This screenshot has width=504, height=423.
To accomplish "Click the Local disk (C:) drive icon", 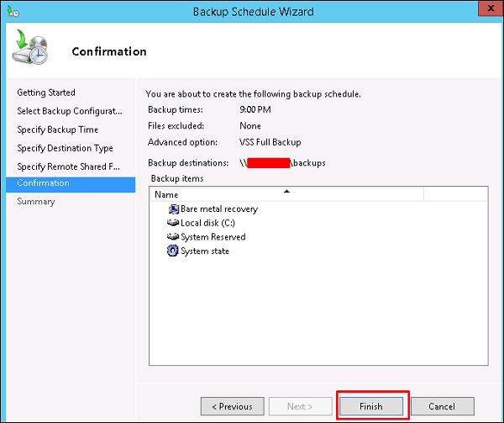I will coord(173,223).
